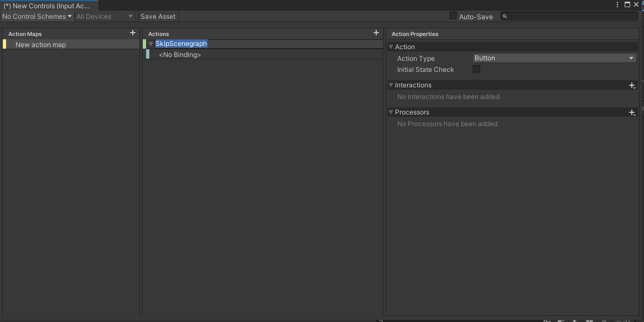The image size is (644, 322).
Task: Select the <No Binding> entry
Action: pos(180,55)
